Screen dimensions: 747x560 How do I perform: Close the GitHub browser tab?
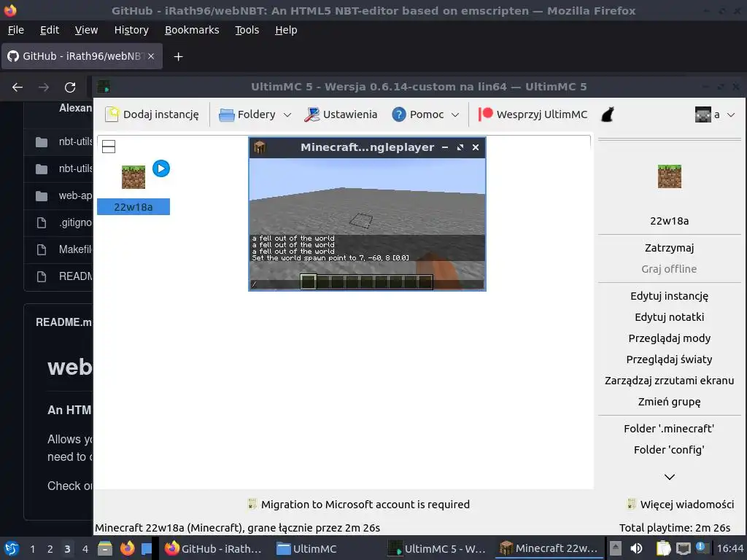pyautogui.click(x=151, y=56)
